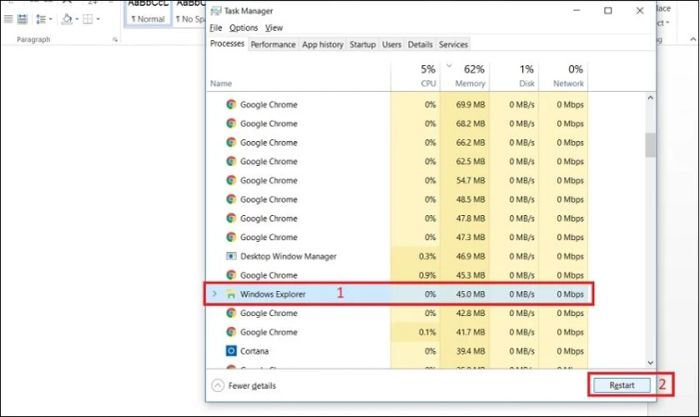Open the File menu in Task Manager
Screen dimensions: 700x417
click(x=216, y=28)
